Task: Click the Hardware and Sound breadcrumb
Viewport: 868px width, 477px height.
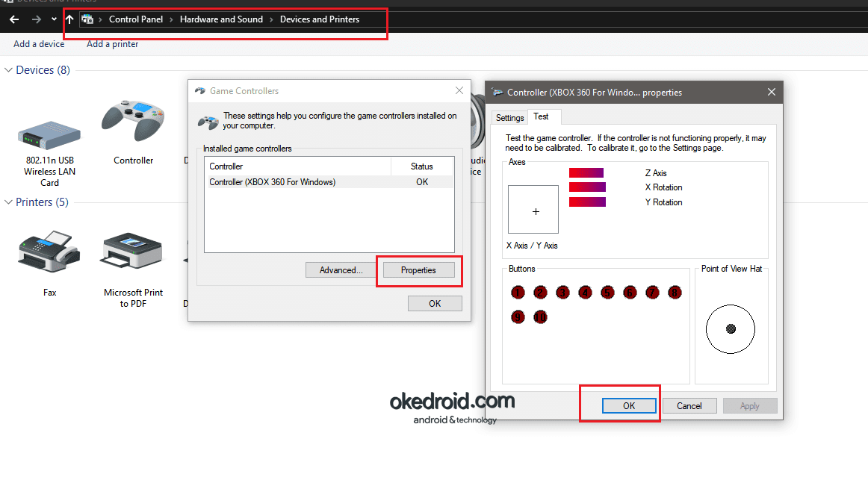Action: (x=221, y=19)
